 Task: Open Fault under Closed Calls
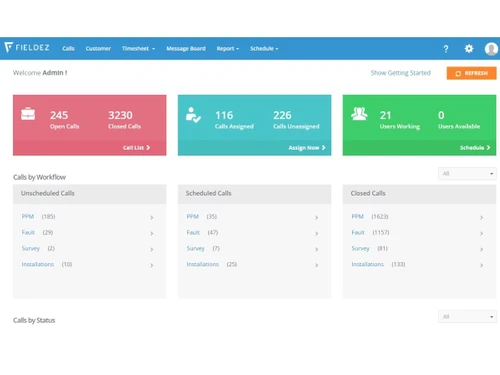point(358,233)
